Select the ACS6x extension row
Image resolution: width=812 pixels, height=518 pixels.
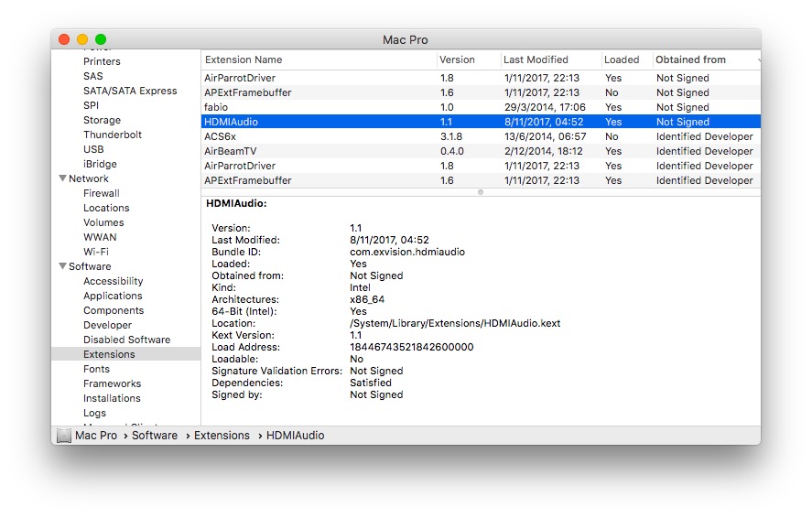(481, 136)
